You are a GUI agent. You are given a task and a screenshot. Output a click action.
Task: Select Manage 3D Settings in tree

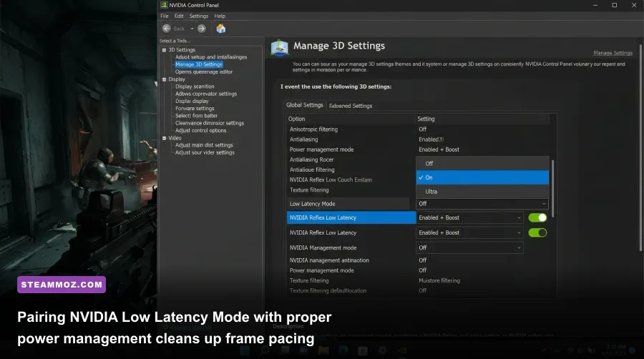pos(199,64)
